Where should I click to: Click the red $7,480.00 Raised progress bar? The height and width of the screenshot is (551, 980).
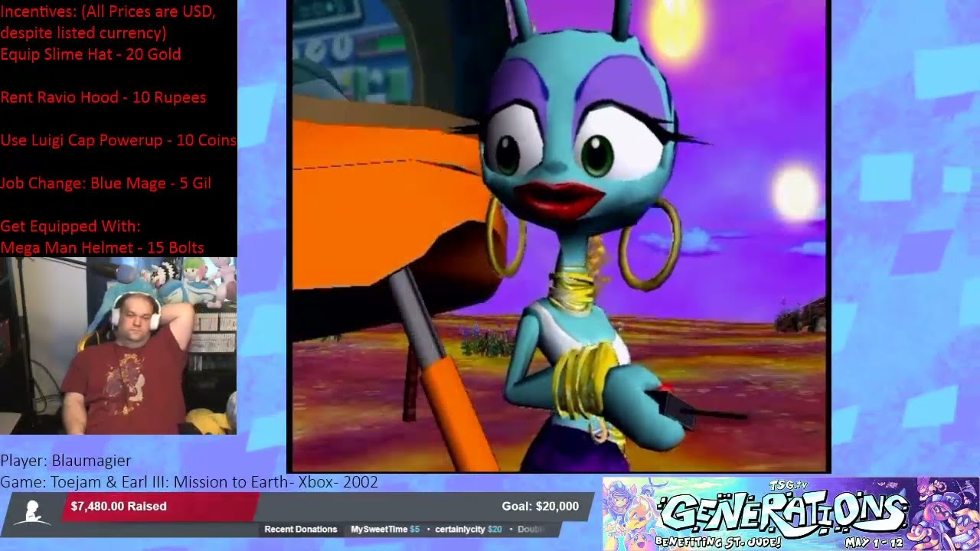(x=160, y=507)
